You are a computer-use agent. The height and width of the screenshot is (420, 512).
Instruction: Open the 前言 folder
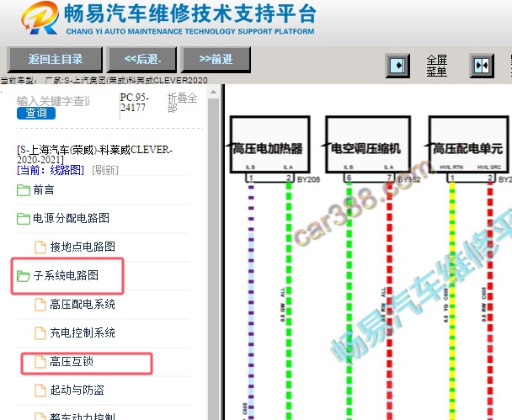[44, 190]
